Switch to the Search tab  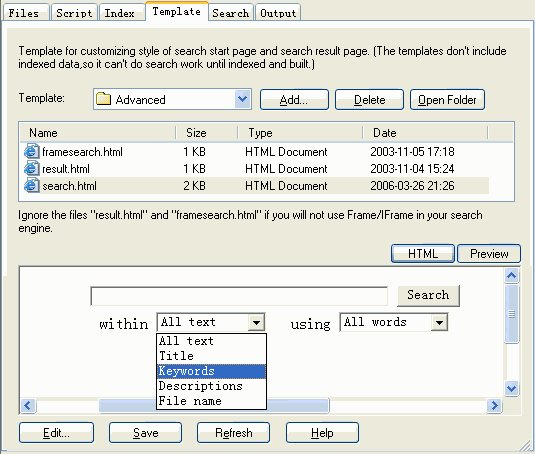tap(231, 13)
